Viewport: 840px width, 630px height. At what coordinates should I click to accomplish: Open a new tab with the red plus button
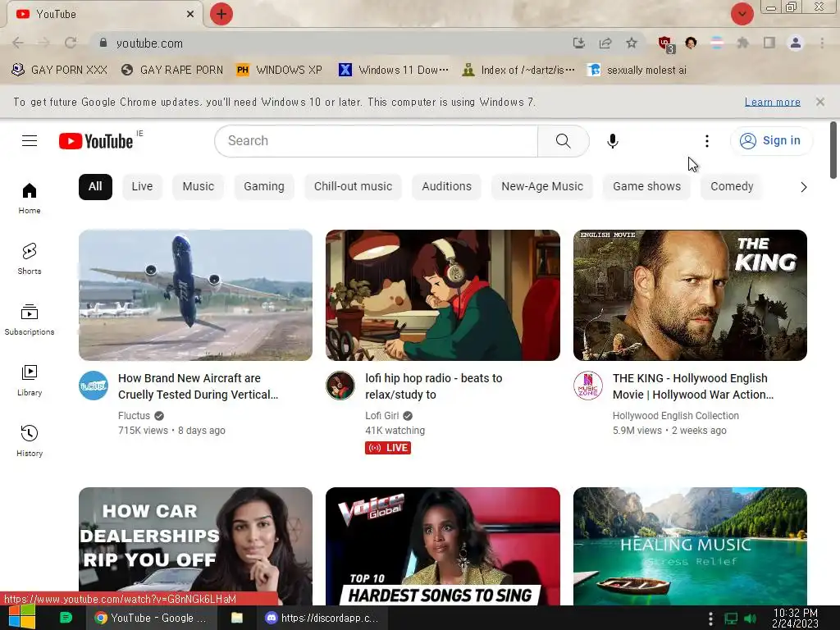click(221, 14)
